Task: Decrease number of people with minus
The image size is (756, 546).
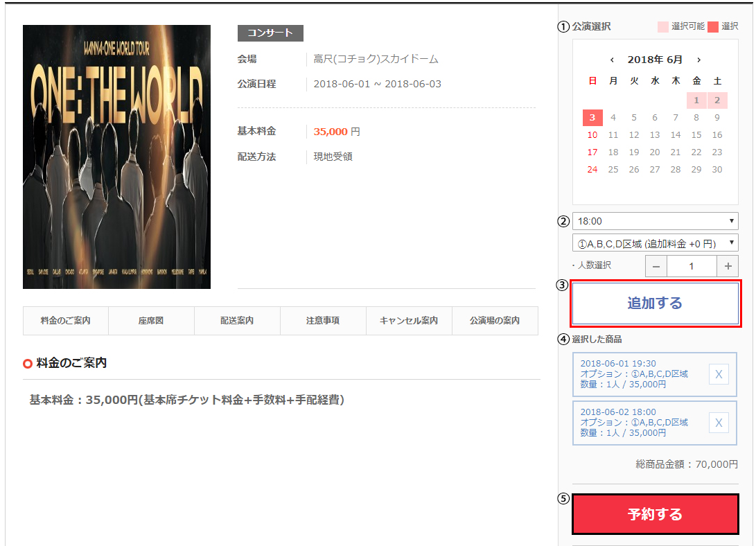Action: click(x=656, y=266)
